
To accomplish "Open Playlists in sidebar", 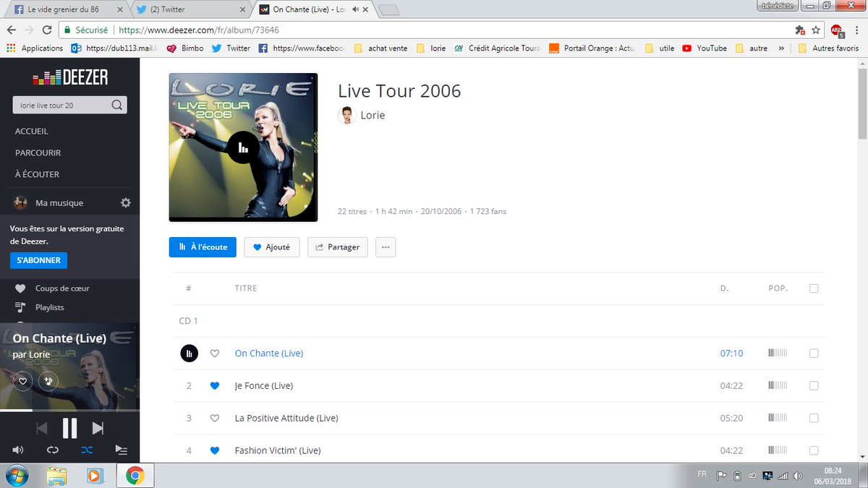I will (x=50, y=307).
